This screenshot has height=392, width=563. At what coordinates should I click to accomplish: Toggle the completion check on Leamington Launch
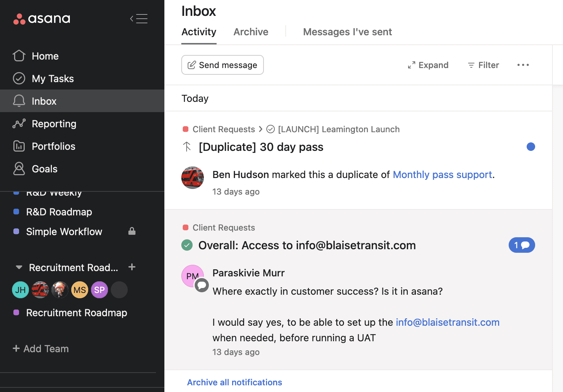(271, 129)
